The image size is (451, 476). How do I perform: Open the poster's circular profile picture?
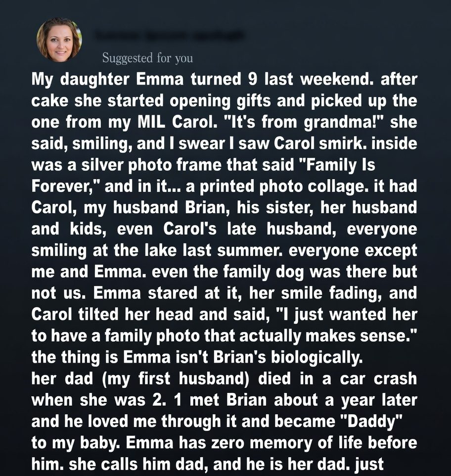(x=59, y=40)
